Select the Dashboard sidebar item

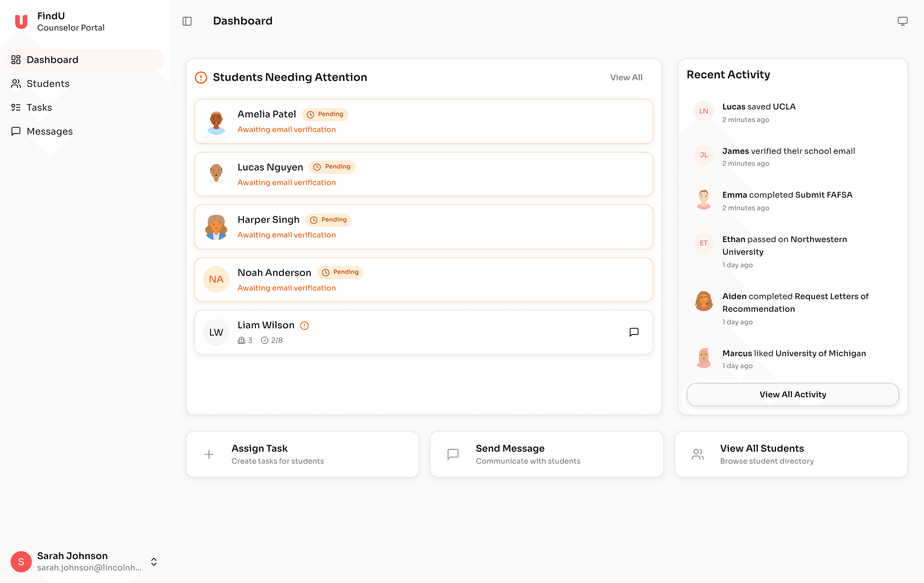click(52, 59)
